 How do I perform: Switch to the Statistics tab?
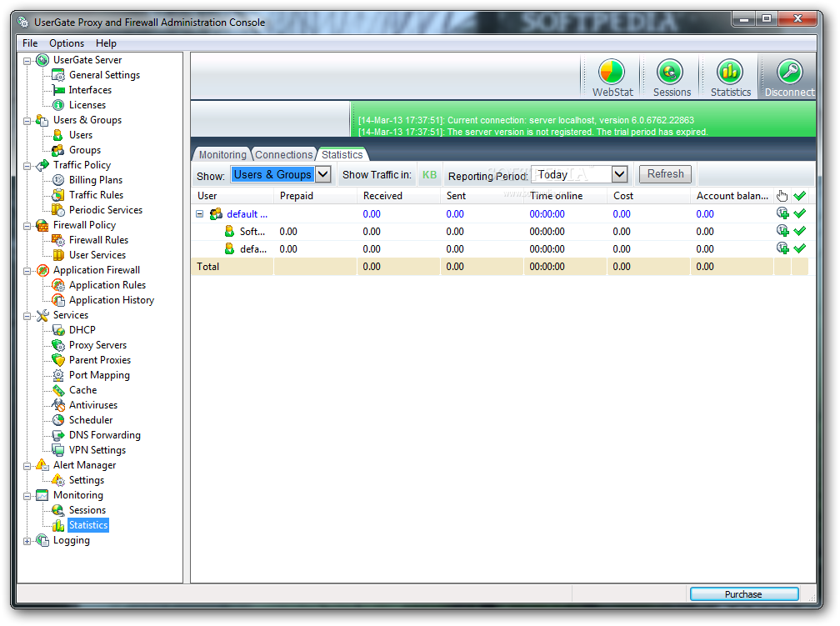coord(342,154)
